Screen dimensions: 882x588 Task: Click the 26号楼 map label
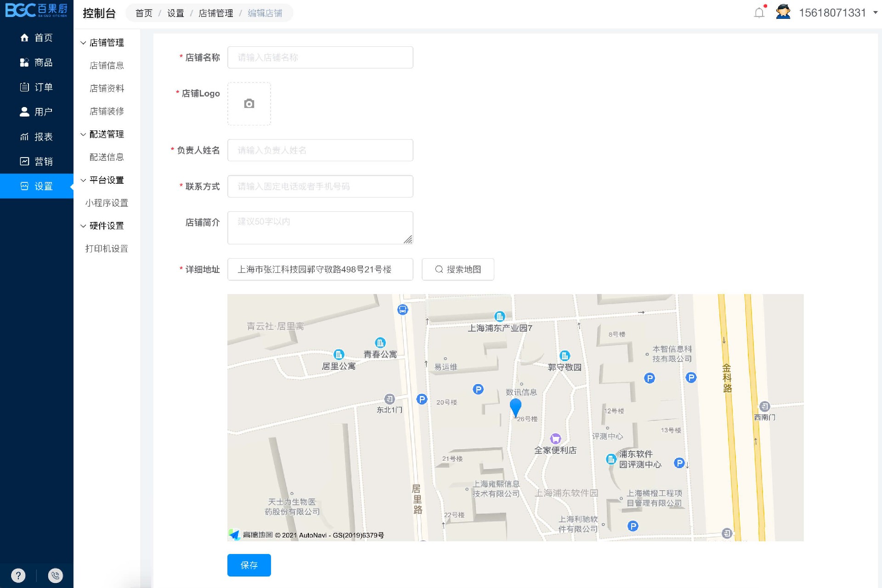pos(527,419)
